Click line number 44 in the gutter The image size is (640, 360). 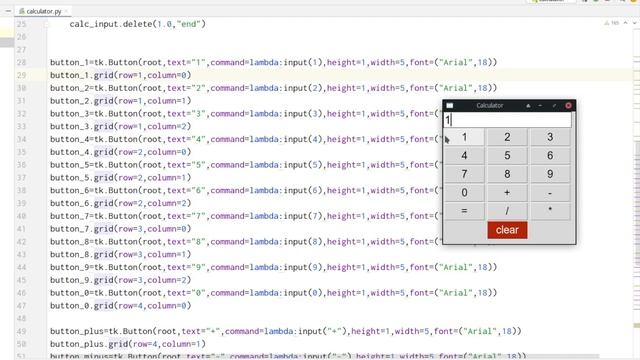(x=21, y=267)
